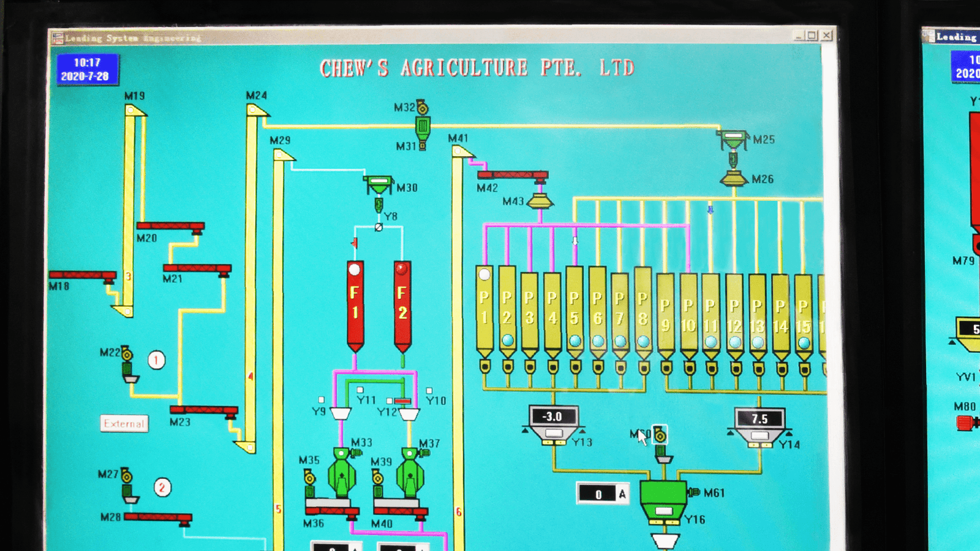Click the -3.0 weight display
The height and width of the screenshot is (551, 980).
tap(553, 416)
